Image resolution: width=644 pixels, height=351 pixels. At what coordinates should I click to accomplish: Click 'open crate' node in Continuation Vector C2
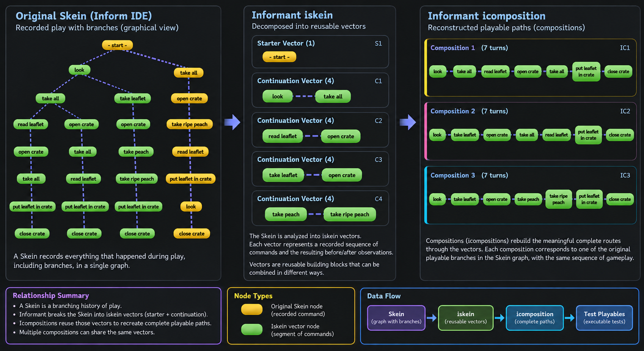pos(341,136)
